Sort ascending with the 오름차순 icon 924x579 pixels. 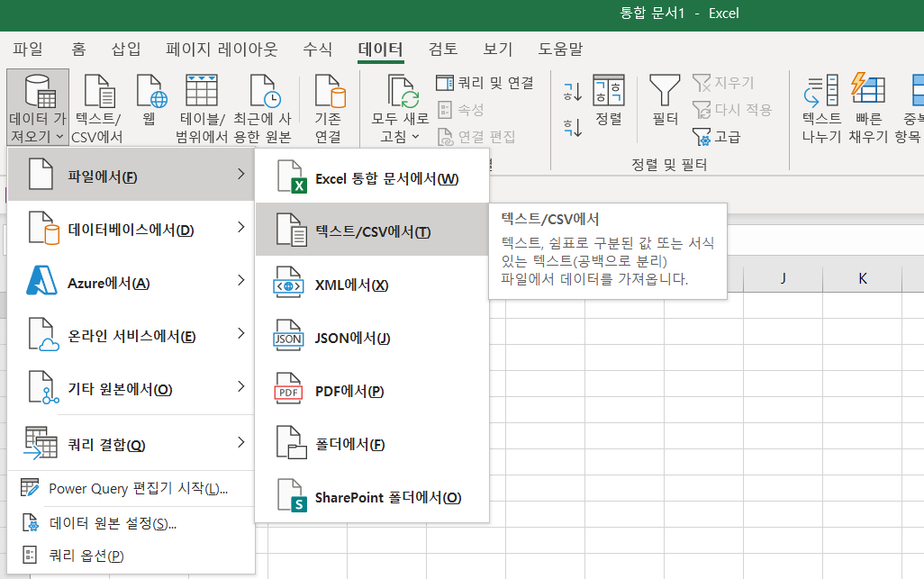pos(572,91)
